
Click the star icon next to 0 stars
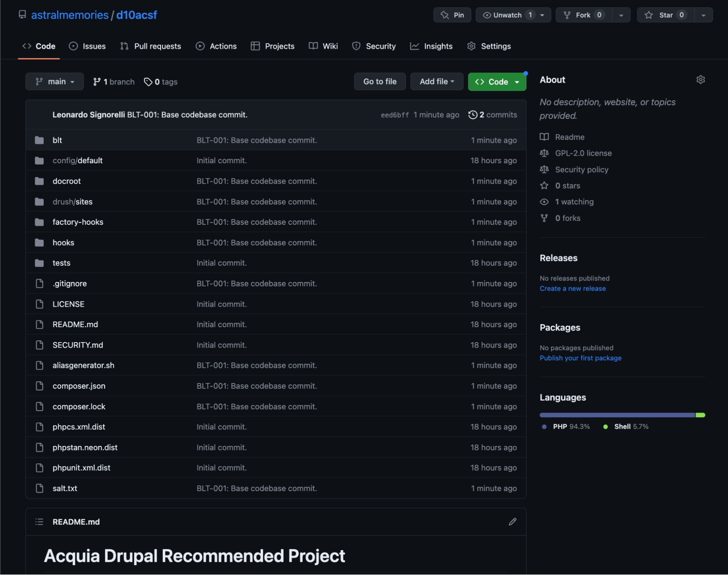point(544,185)
